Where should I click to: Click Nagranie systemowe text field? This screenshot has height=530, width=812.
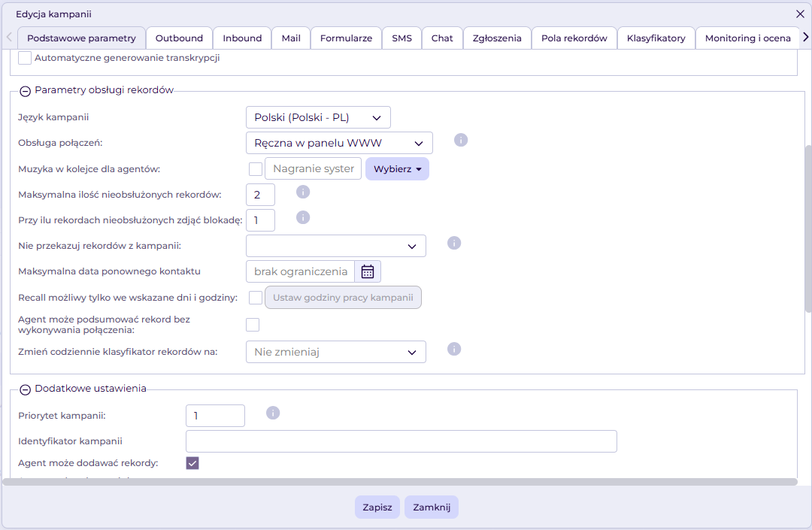[x=314, y=168]
